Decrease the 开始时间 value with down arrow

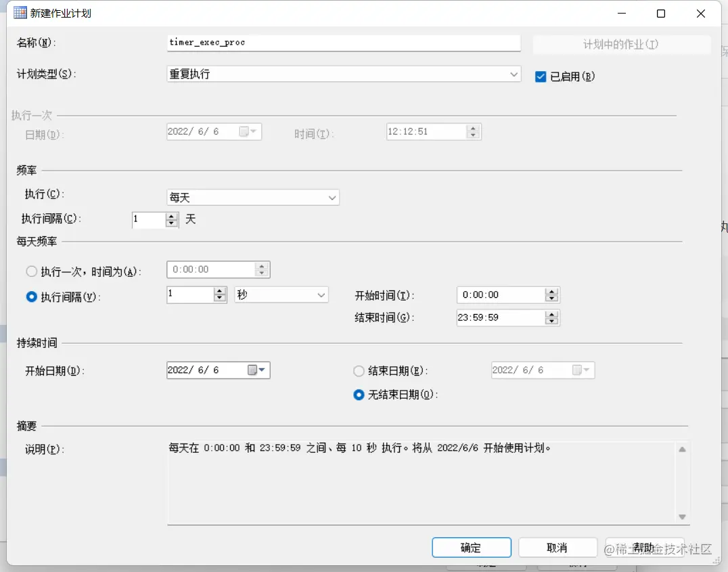551,299
